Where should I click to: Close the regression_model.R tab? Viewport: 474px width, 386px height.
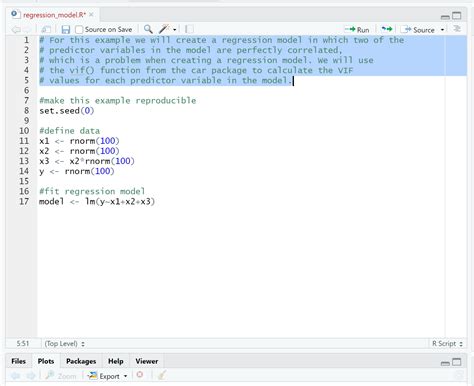pos(91,15)
